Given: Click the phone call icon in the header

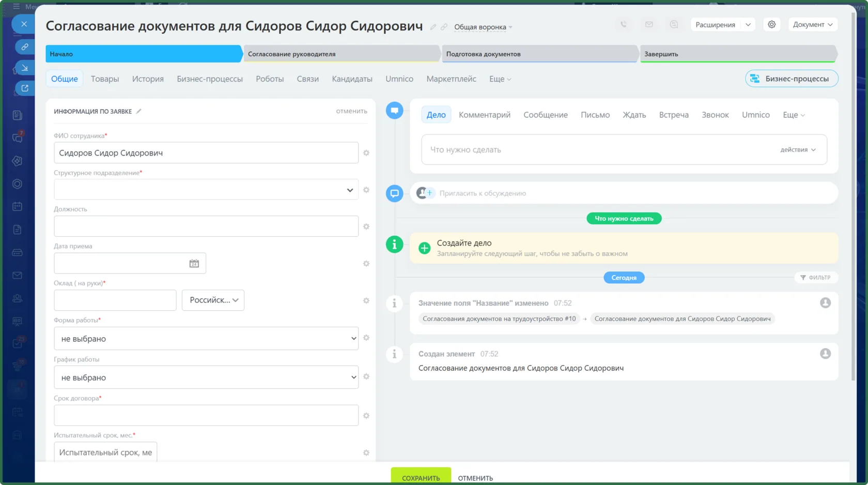Looking at the screenshot, I should (x=624, y=24).
